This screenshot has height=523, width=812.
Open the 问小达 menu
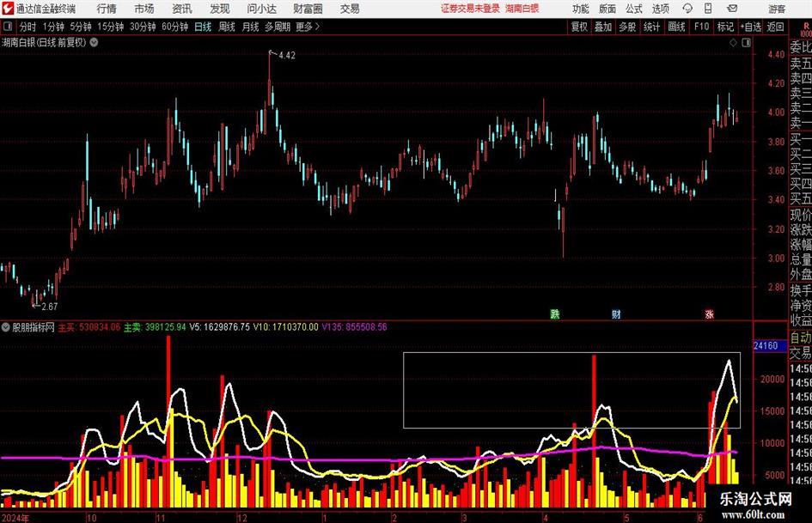click(261, 9)
